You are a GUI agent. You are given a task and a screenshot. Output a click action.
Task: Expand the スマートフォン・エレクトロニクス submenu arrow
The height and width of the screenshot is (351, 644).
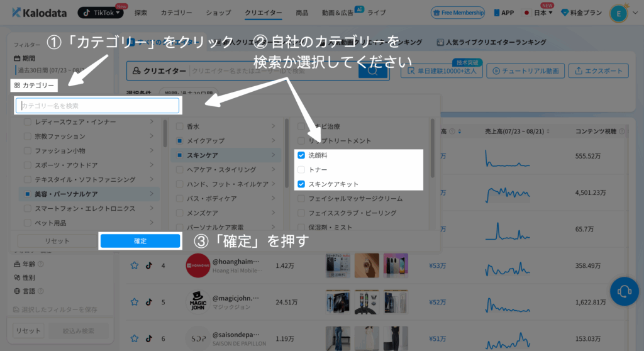(x=152, y=208)
